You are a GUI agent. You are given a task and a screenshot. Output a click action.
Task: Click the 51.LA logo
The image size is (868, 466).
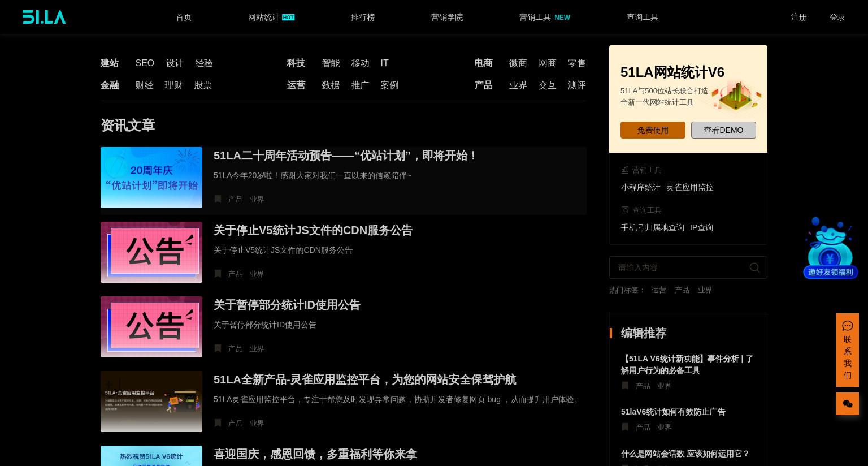tap(44, 17)
